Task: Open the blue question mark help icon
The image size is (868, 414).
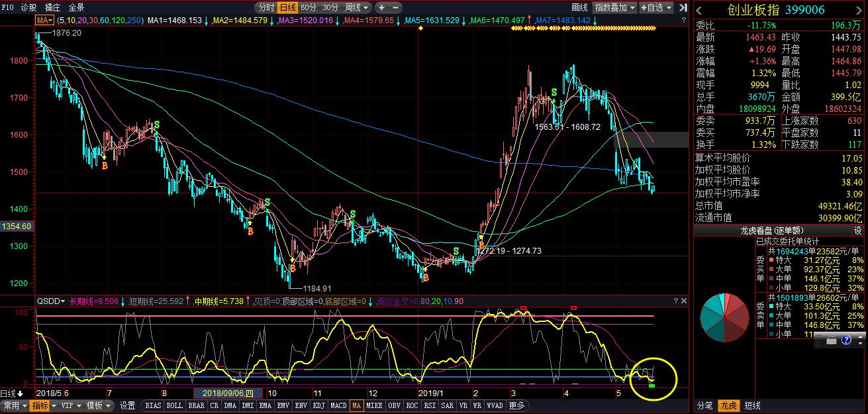Action: click(x=846, y=340)
